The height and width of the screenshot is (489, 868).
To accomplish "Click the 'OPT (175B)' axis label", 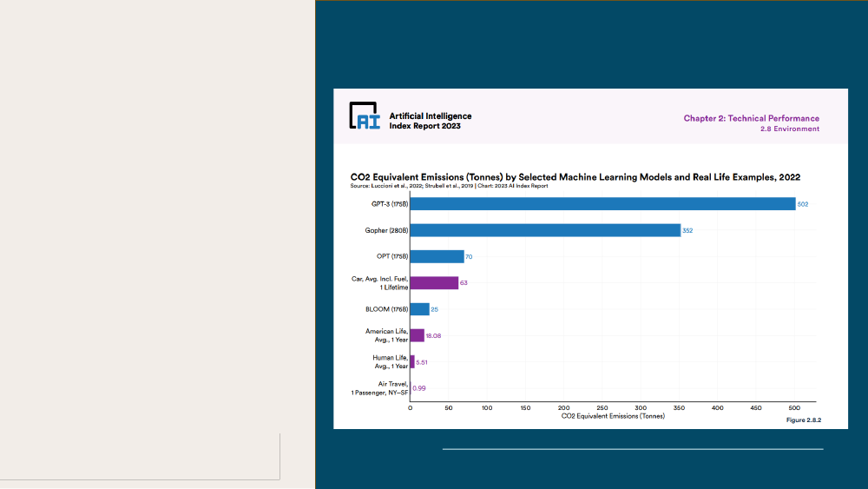I will 392,256.
